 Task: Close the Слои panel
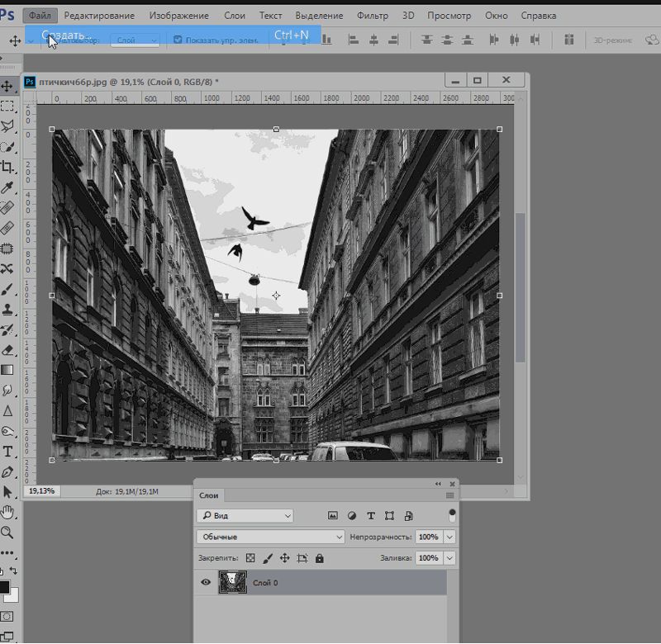click(452, 484)
